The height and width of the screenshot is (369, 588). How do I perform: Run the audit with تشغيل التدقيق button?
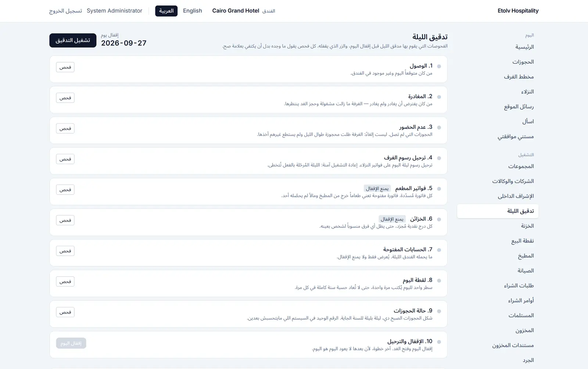click(x=73, y=40)
